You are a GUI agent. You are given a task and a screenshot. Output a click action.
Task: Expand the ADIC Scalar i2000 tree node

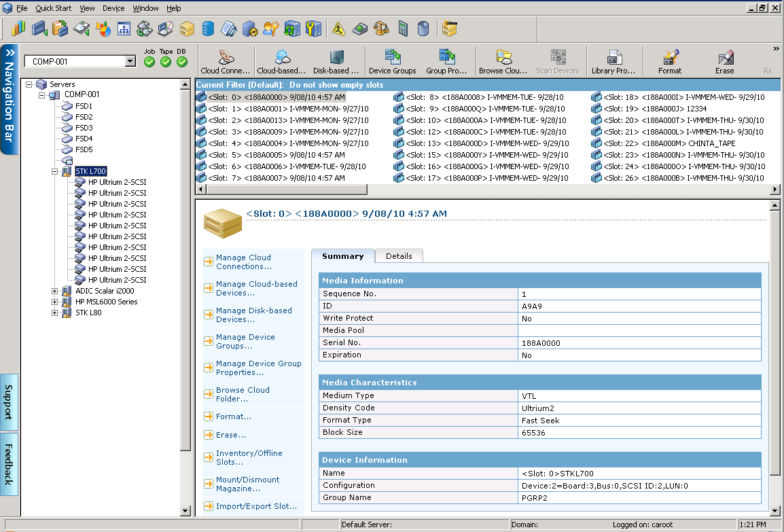(55, 291)
